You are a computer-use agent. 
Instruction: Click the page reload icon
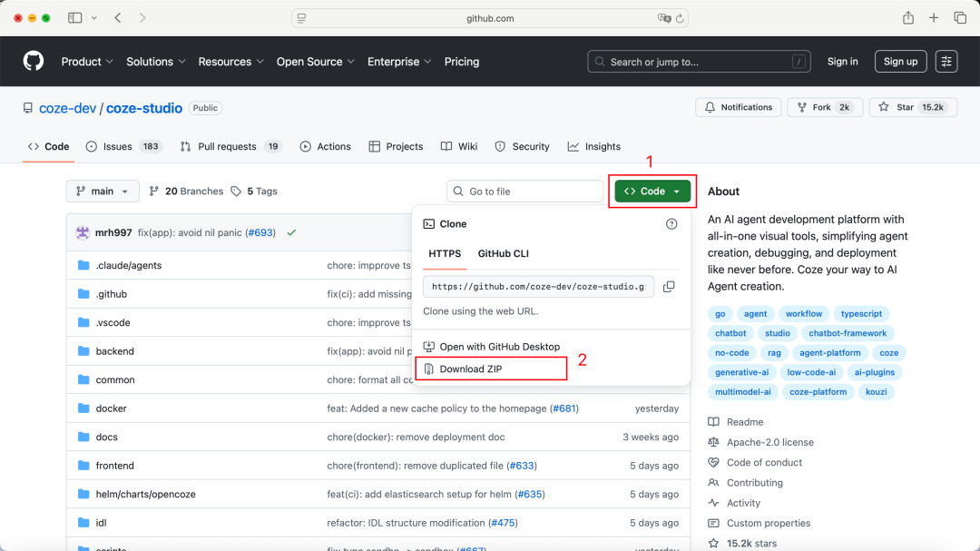tap(680, 18)
